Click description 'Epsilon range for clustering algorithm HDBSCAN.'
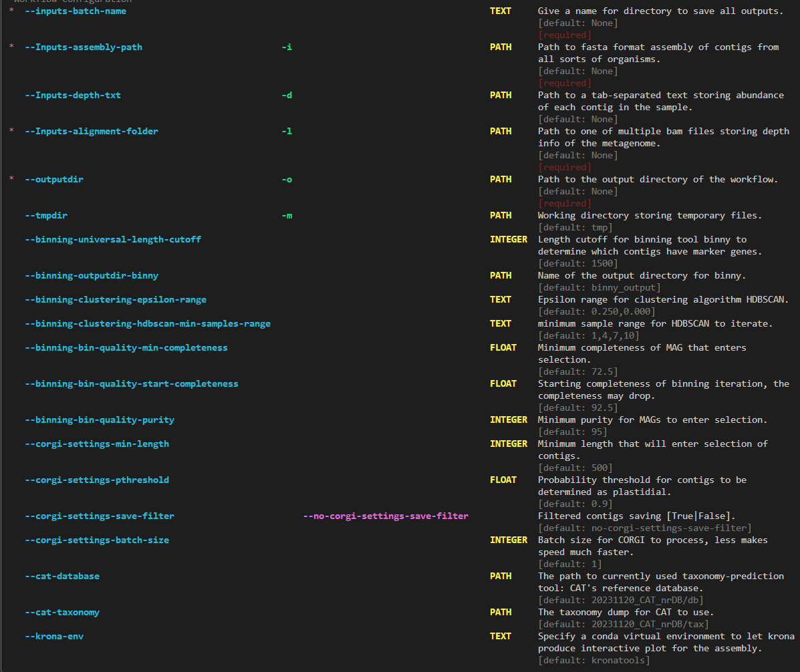800x672 pixels. [663, 300]
